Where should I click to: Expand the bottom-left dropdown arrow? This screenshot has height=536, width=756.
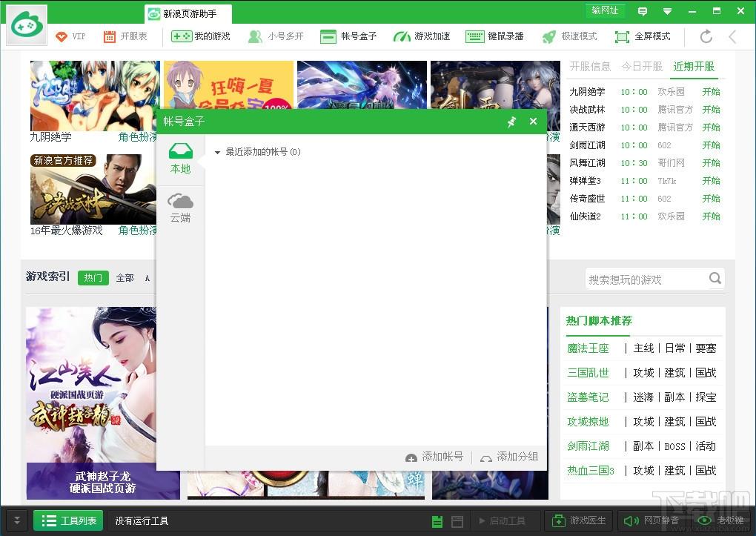(x=17, y=520)
